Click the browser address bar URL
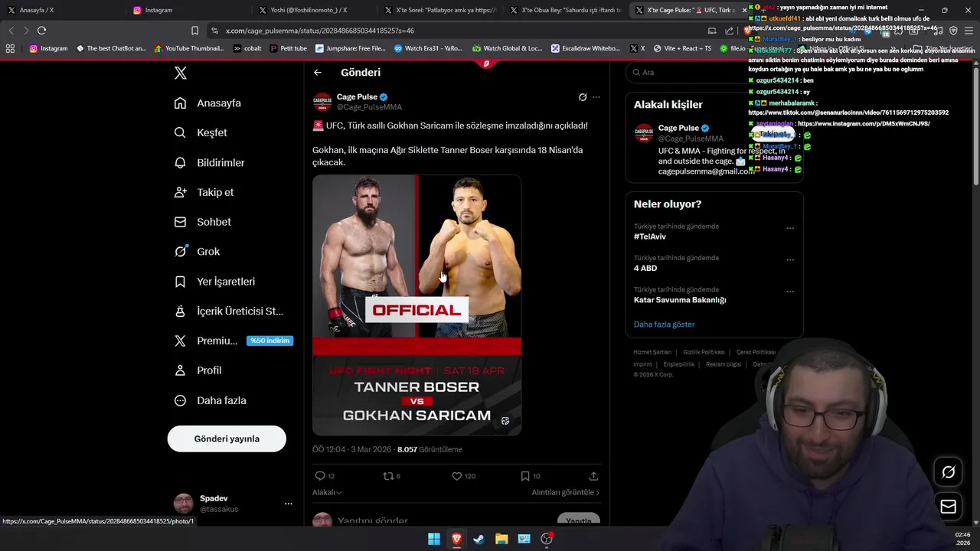This screenshot has height=551, width=980. 320,31
